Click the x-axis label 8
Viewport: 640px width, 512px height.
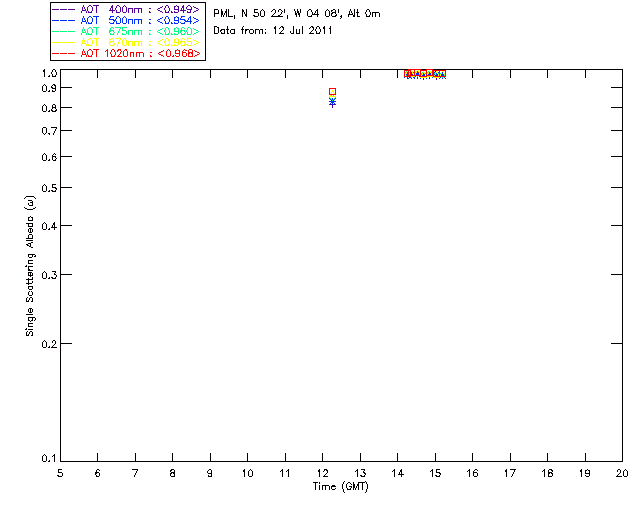173,473
